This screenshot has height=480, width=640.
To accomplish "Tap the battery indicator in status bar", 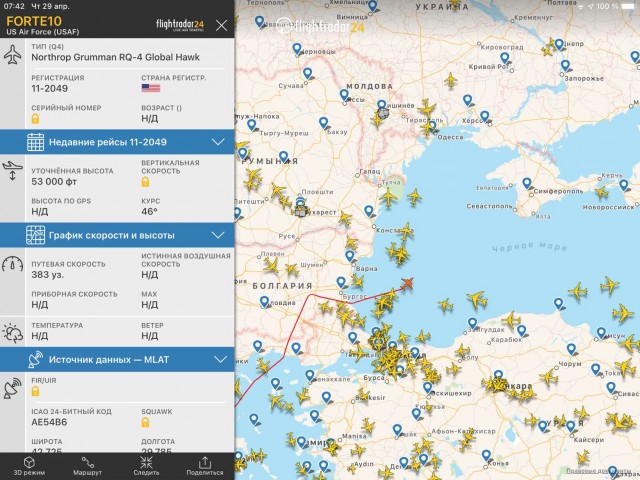I will click(x=629, y=6).
